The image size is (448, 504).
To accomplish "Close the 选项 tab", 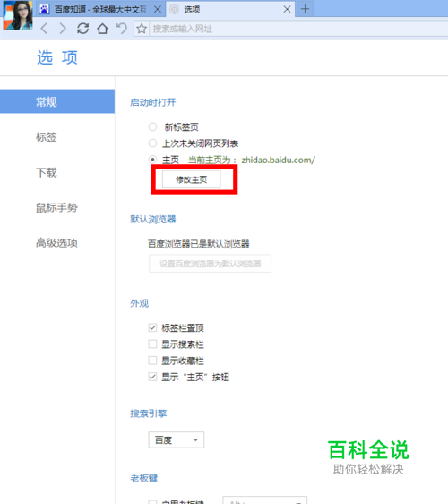I will click(287, 9).
